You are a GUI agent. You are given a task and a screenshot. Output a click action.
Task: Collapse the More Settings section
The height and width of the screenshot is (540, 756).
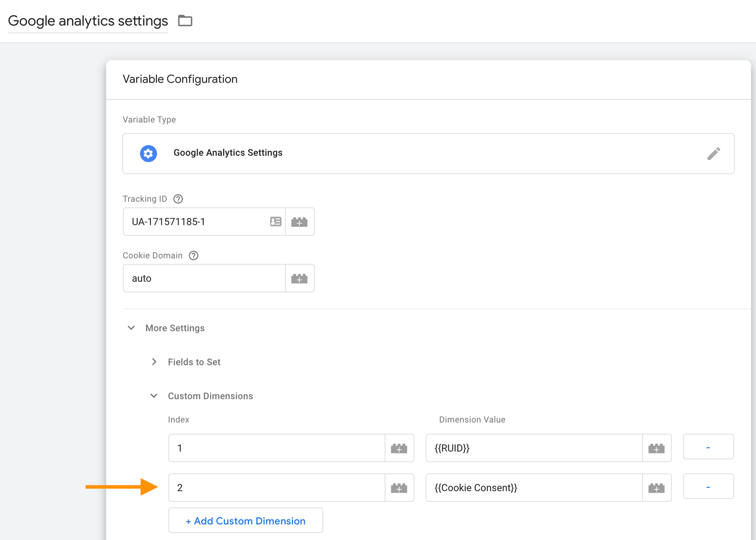coord(131,328)
